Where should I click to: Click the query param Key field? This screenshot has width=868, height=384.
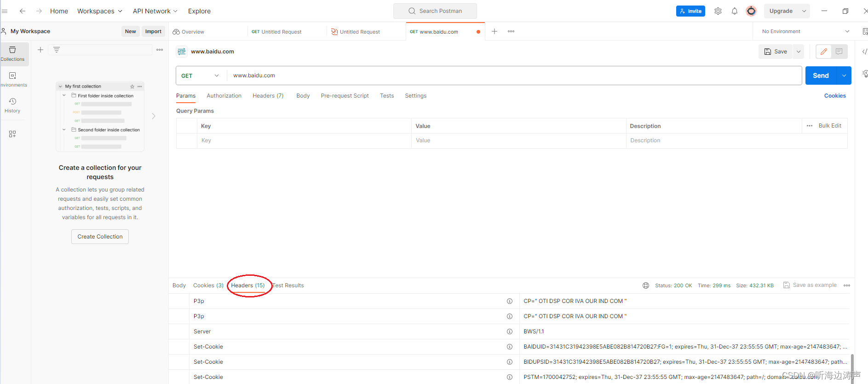point(304,140)
